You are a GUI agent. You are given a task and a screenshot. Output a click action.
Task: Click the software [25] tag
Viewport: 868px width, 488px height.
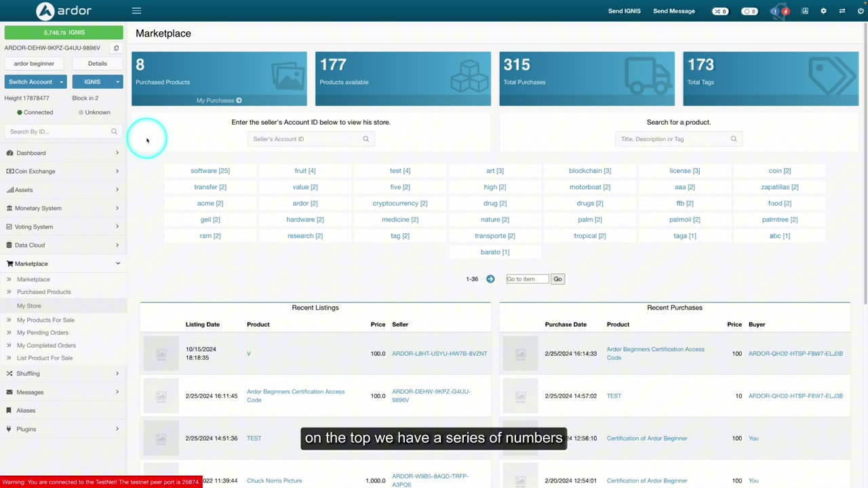coord(210,171)
